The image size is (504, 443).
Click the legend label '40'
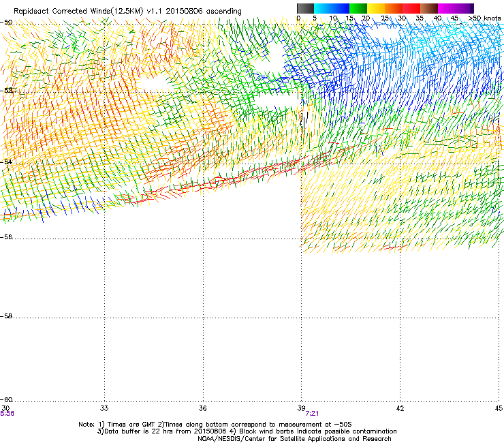[437, 18]
